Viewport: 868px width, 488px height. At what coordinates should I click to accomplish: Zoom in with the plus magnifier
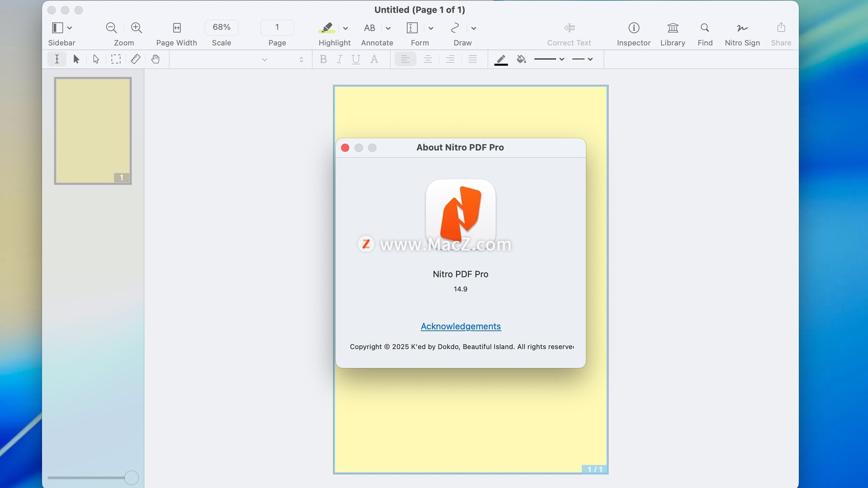coord(136,28)
